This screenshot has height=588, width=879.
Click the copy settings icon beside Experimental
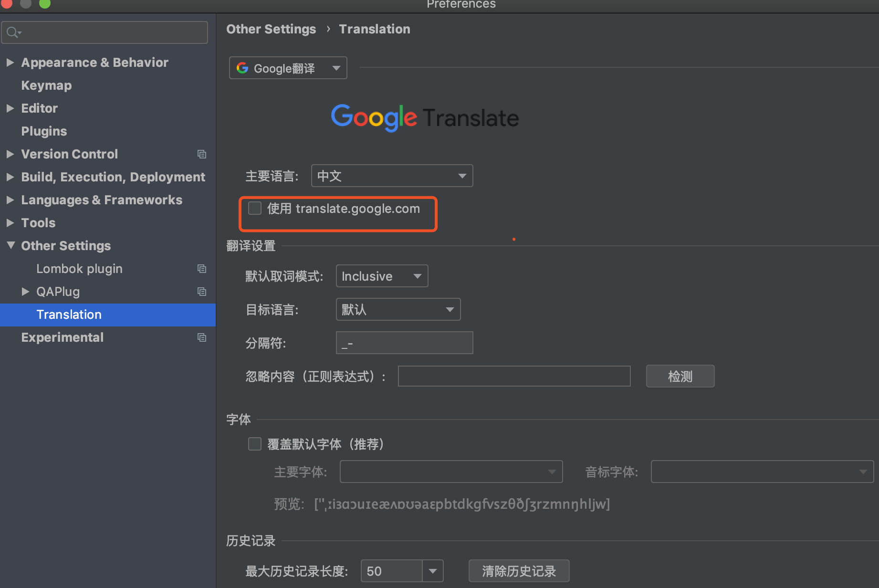pyautogui.click(x=202, y=337)
